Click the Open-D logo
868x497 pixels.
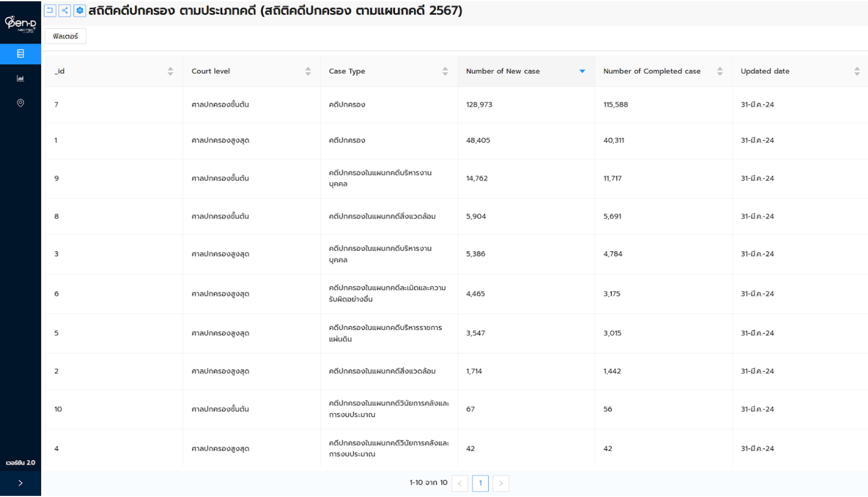pyautogui.click(x=20, y=23)
